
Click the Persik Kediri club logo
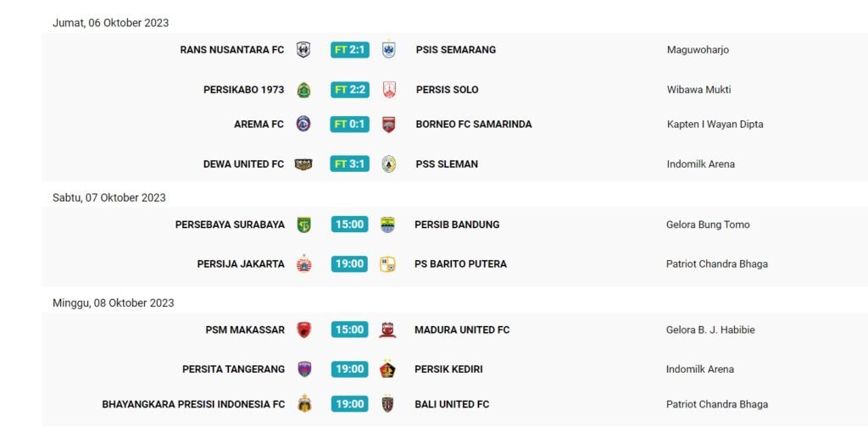tap(387, 369)
